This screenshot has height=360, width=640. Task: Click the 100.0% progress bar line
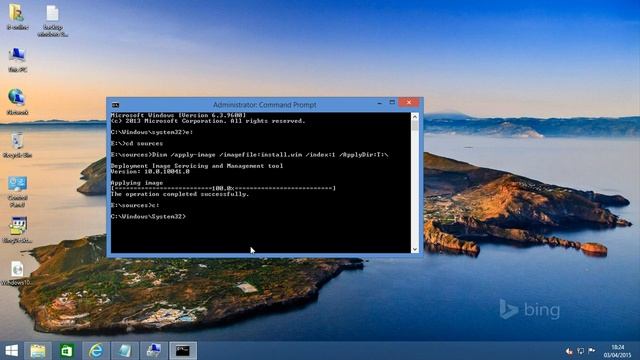(x=223, y=189)
